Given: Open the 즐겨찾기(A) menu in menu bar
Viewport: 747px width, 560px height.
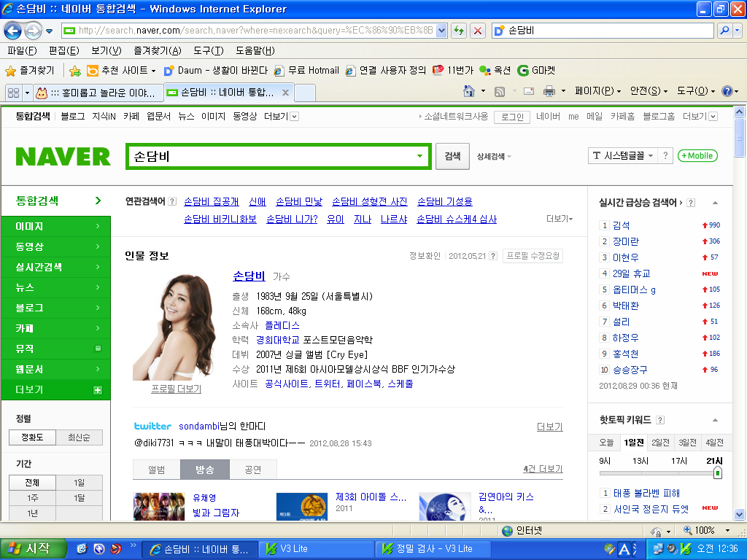Looking at the screenshot, I should coord(157,50).
